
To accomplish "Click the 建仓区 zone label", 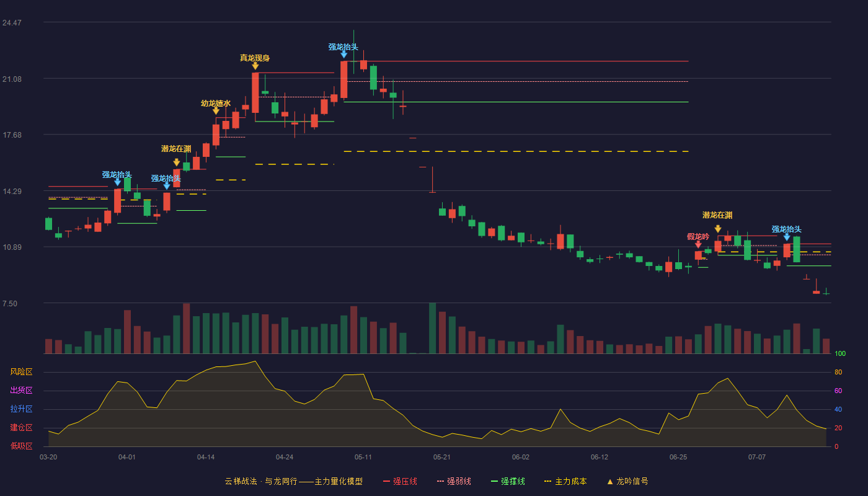I will pos(21,428).
